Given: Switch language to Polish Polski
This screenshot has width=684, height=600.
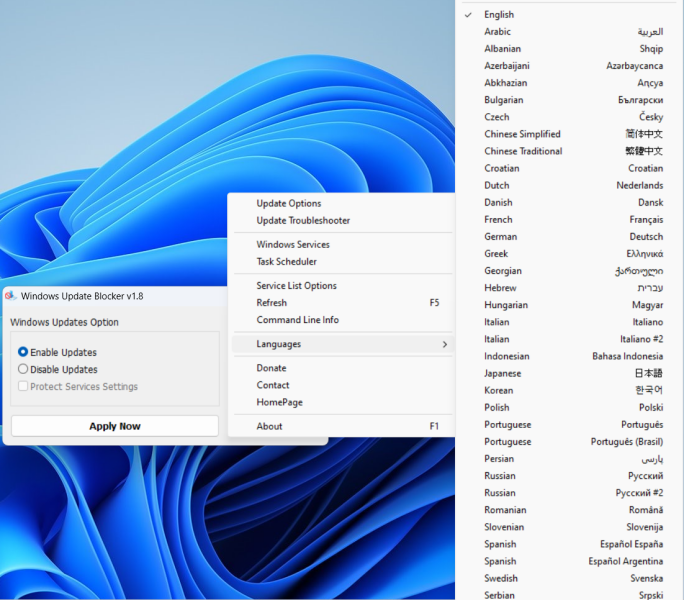Looking at the screenshot, I should pyautogui.click(x=569, y=407).
